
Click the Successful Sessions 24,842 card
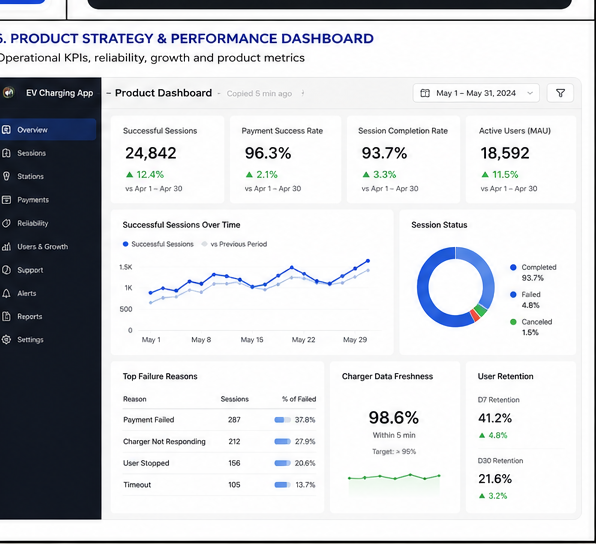click(167, 160)
